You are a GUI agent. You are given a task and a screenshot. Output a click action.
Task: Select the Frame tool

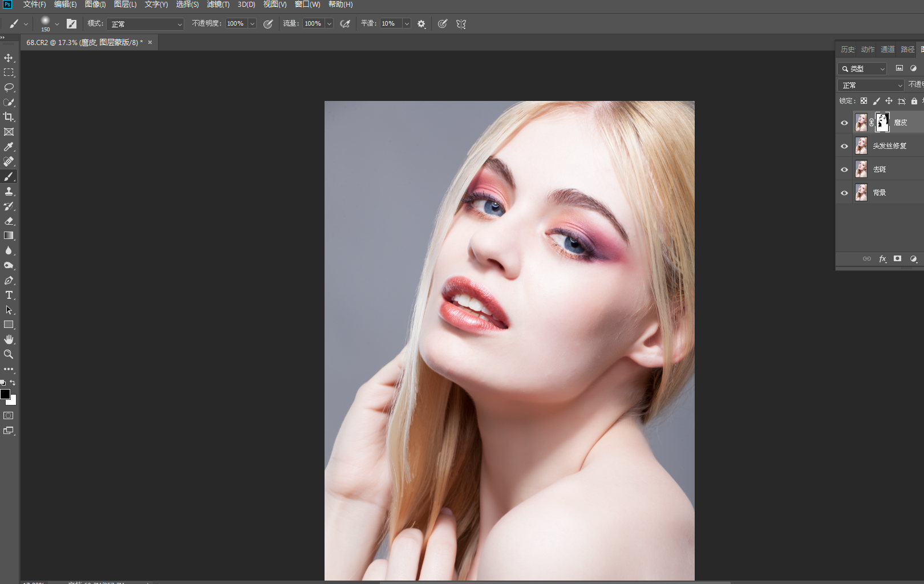pyautogui.click(x=9, y=132)
